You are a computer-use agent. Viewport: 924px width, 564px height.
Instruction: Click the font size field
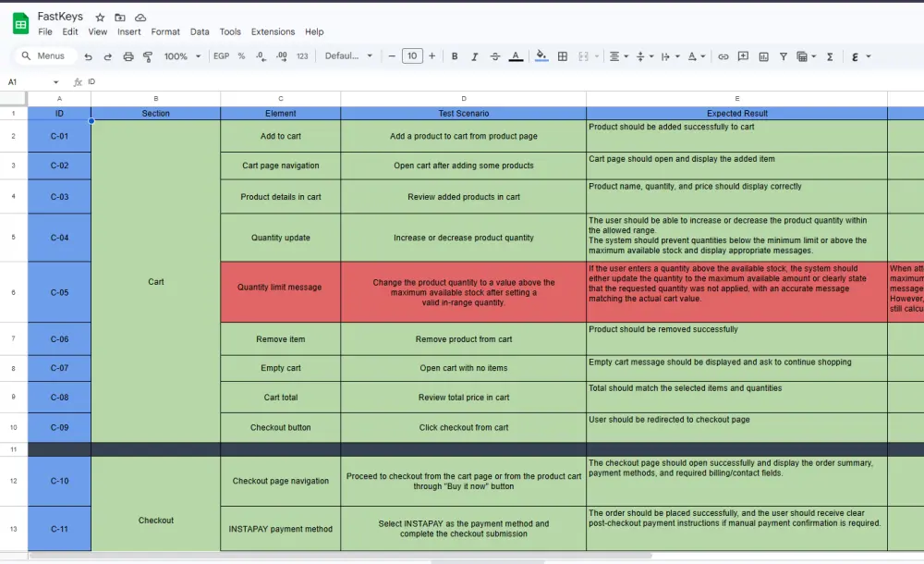(x=412, y=56)
